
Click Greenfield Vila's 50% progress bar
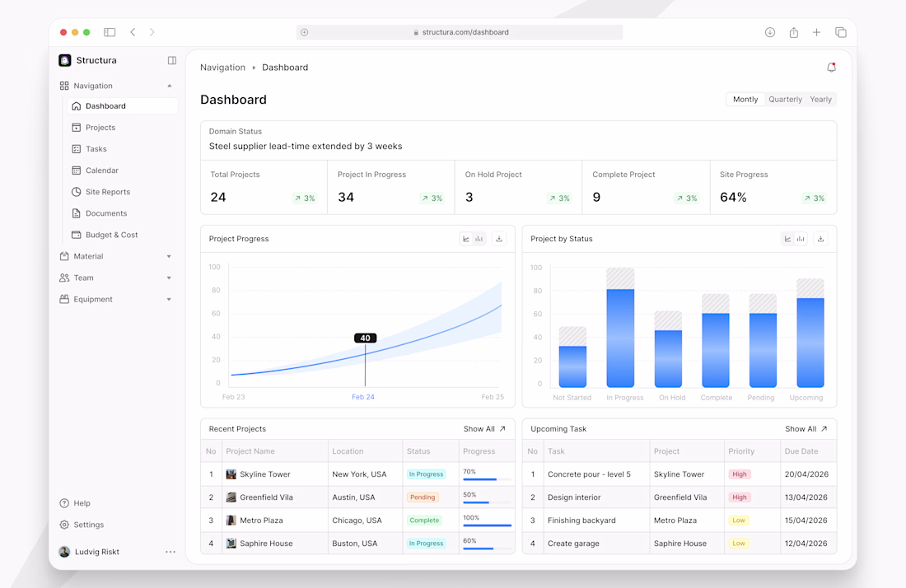coord(487,502)
